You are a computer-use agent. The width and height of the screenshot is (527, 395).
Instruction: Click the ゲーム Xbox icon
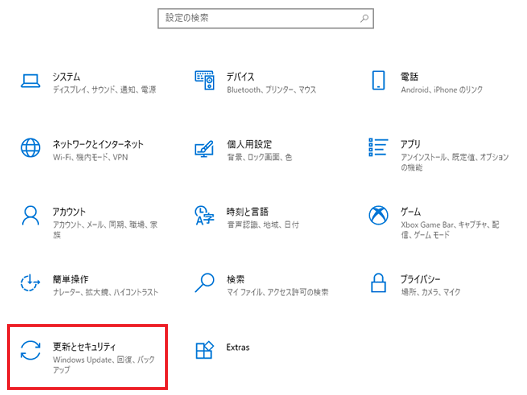pos(378,215)
